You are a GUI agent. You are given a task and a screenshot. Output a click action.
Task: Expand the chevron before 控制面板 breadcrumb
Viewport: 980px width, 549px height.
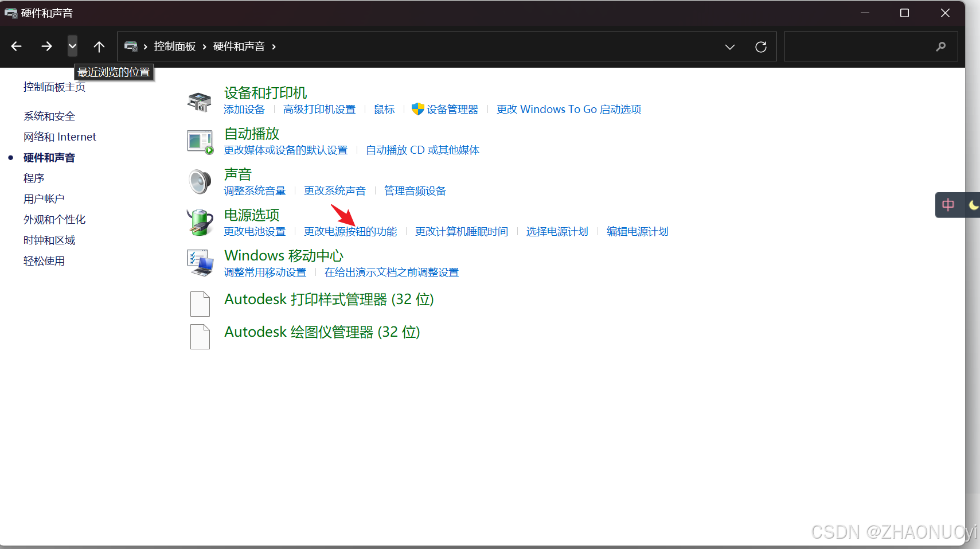146,47
